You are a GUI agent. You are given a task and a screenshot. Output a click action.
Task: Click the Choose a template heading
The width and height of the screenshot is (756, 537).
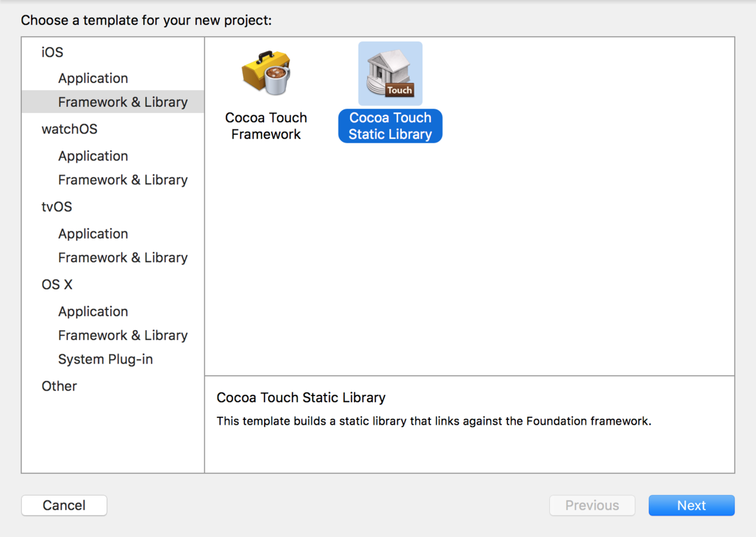tap(146, 20)
